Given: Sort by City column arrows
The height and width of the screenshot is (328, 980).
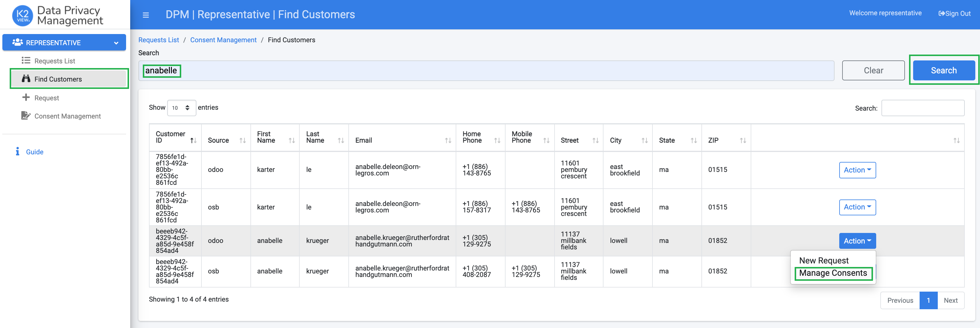Looking at the screenshot, I should click(x=645, y=141).
